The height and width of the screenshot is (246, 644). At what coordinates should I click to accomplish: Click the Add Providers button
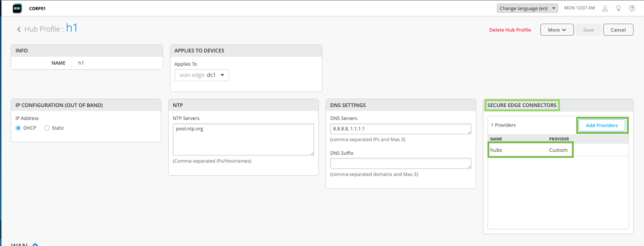[x=601, y=125]
